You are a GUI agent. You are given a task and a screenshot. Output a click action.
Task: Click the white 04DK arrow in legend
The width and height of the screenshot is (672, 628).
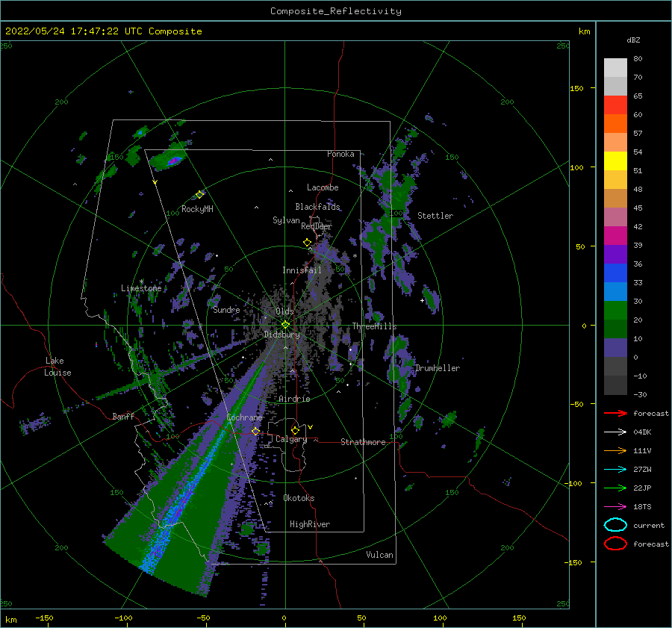pyautogui.click(x=615, y=432)
